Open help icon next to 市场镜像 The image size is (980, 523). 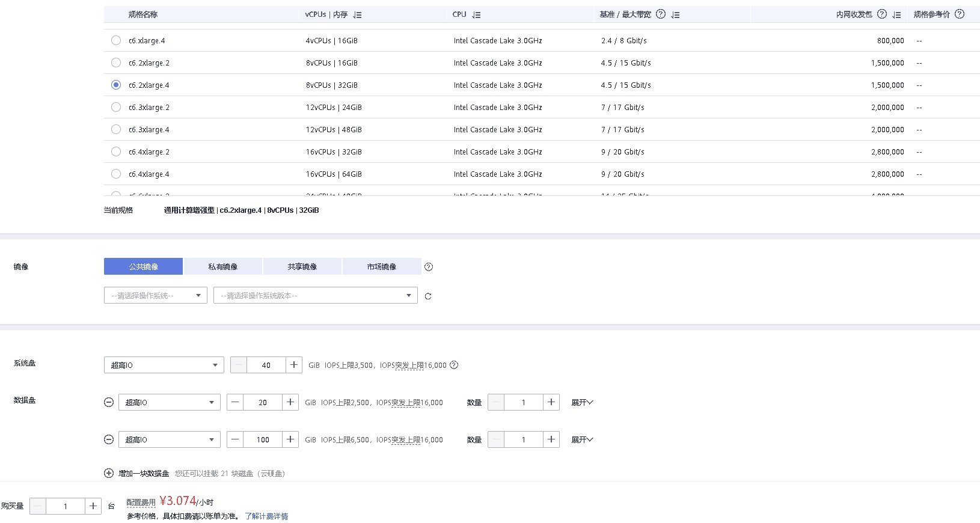(429, 267)
